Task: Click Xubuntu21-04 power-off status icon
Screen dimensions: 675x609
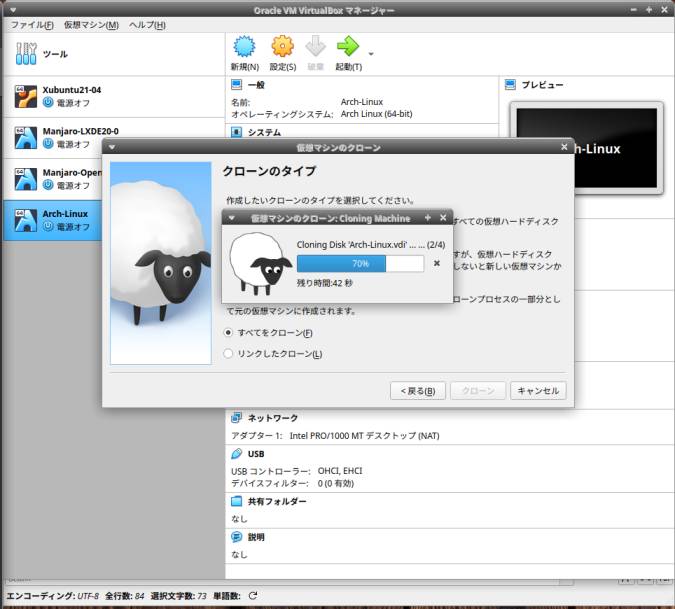Action: [48, 102]
